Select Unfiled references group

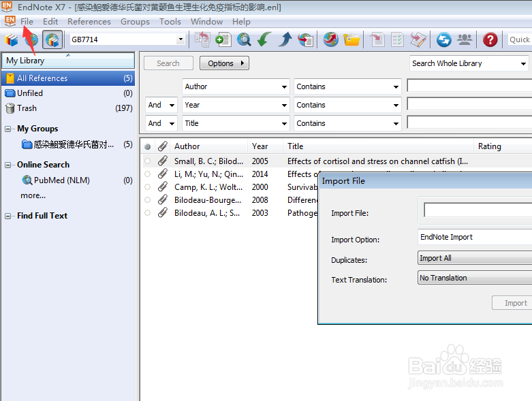(x=68, y=93)
